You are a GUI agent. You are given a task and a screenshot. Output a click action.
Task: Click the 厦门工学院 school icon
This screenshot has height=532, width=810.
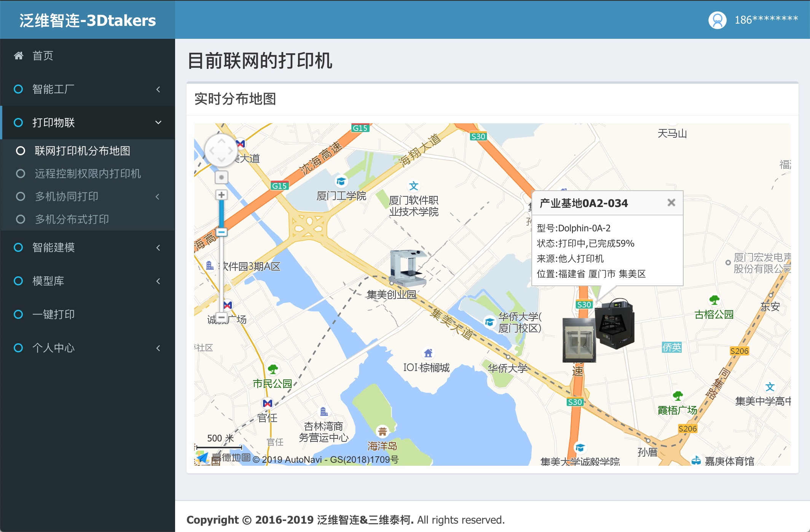point(341,181)
